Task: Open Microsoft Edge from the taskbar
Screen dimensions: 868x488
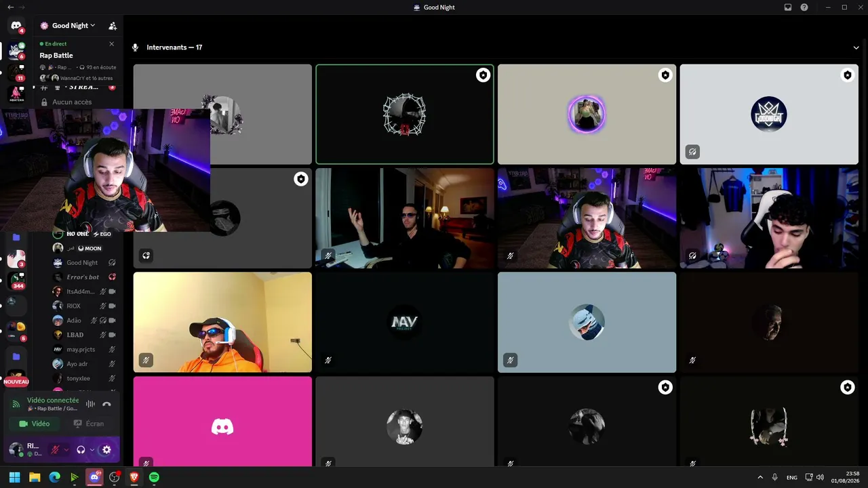Action: click(55, 477)
